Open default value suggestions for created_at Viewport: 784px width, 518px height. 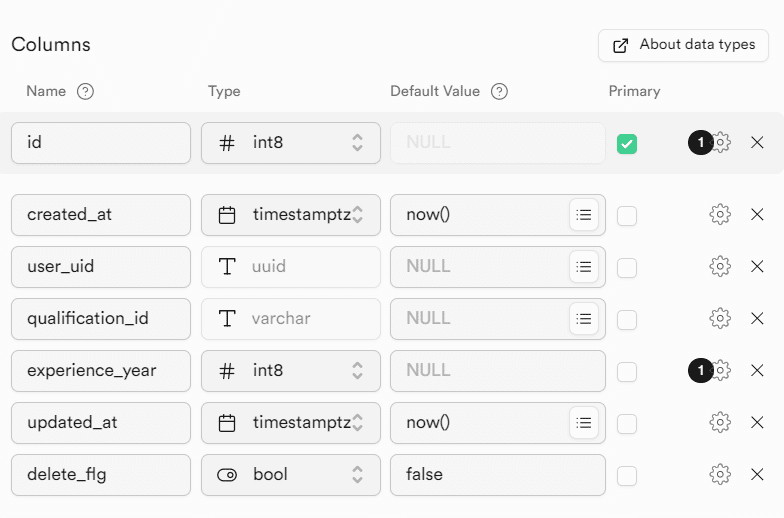(x=584, y=214)
